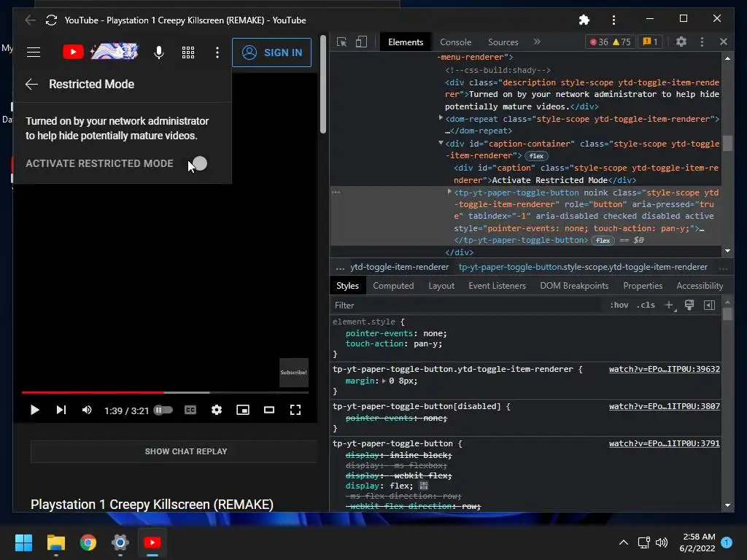Start voice search with microphone icon
The width and height of the screenshot is (747, 560).
tap(159, 52)
